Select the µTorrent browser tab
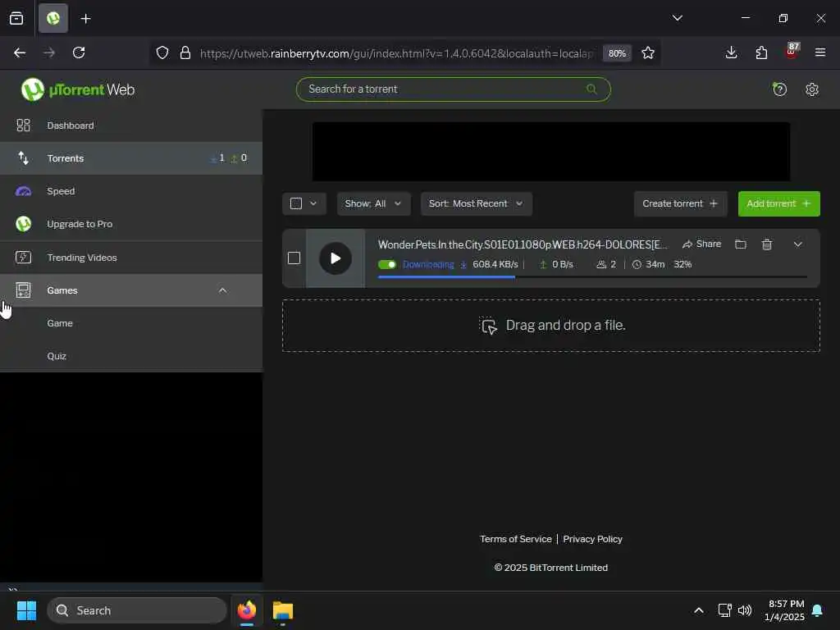The width and height of the screenshot is (840, 630). pyautogui.click(x=53, y=19)
